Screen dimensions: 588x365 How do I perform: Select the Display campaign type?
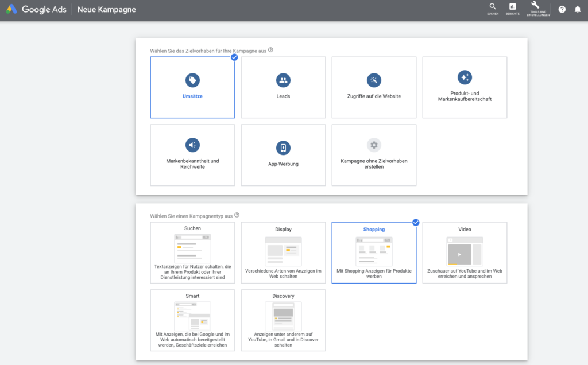(x=283, y=253)
